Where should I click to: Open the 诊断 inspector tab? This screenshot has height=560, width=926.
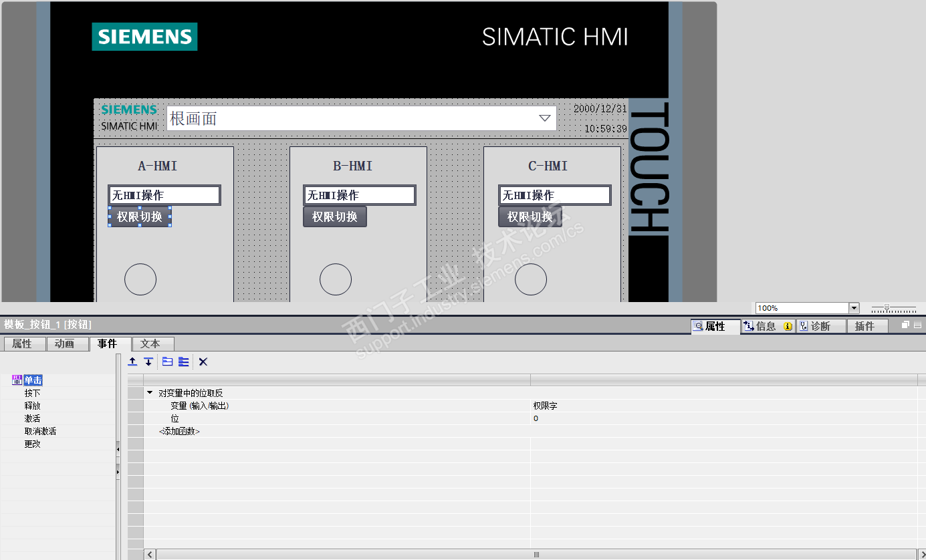click(820, 326)
